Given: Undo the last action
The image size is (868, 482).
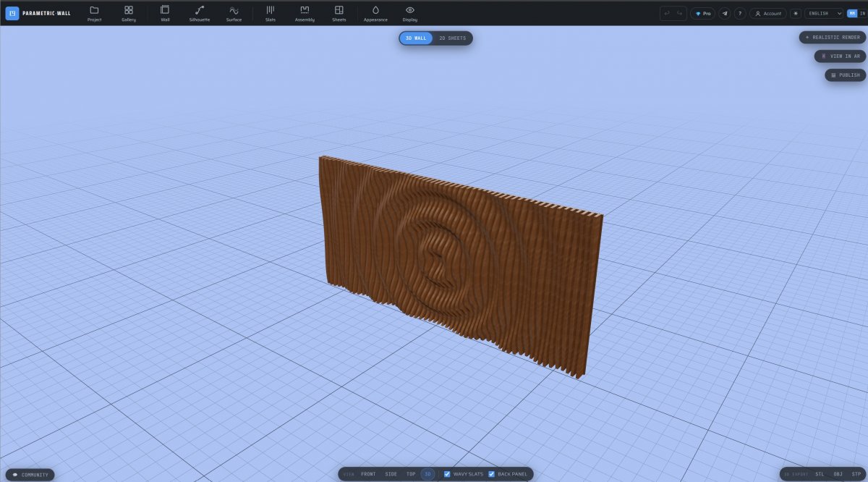Looking at the screenshot, I should tap(667, 13).
